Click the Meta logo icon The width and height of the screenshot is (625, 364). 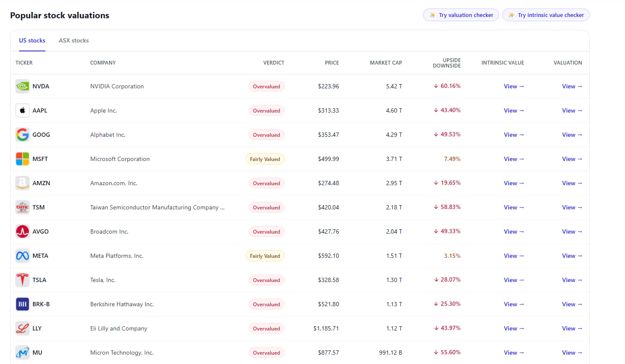[23, 256]
